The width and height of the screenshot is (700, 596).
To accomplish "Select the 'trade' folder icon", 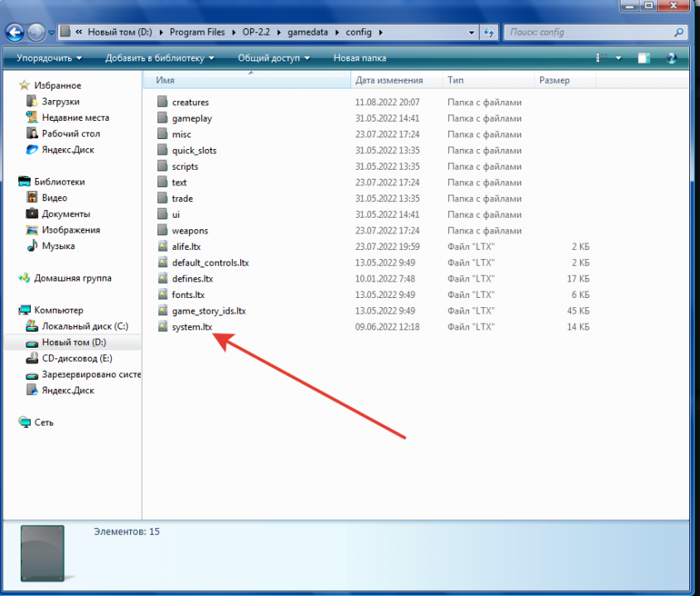I will (162, 198).
